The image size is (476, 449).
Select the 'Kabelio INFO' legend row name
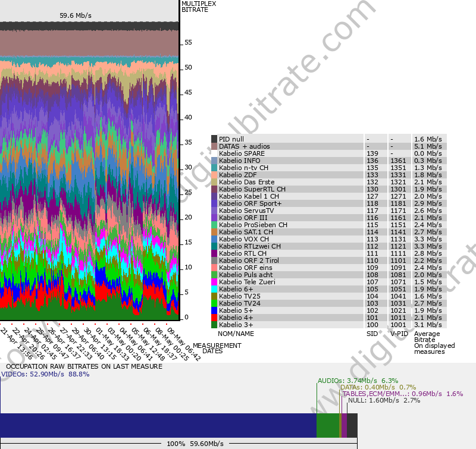pyautogui.click(x=240, y=161)
